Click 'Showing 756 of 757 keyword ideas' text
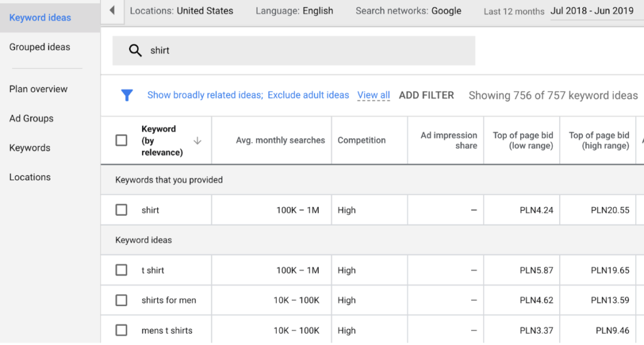The image size is (644, 345). tap(553, 96)
